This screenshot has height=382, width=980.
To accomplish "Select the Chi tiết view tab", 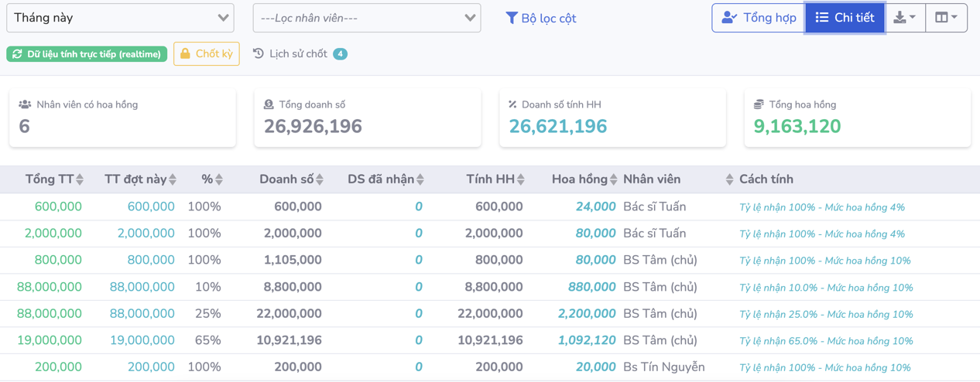I will (845, 18).
